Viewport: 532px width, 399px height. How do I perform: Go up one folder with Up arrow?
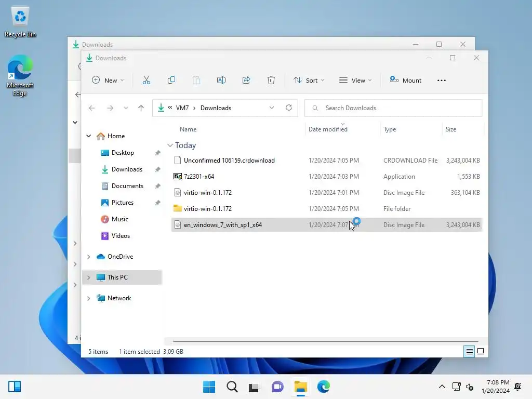pos(141,108)
